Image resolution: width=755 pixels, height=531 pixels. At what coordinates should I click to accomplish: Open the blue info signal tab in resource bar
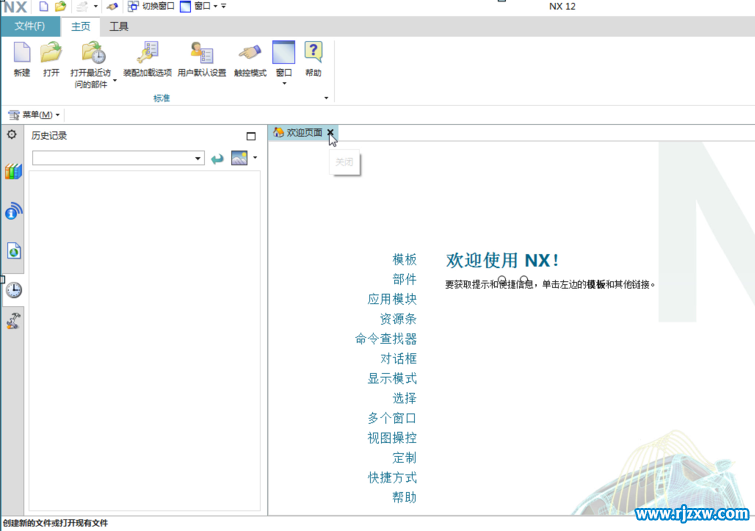(13, 211)
